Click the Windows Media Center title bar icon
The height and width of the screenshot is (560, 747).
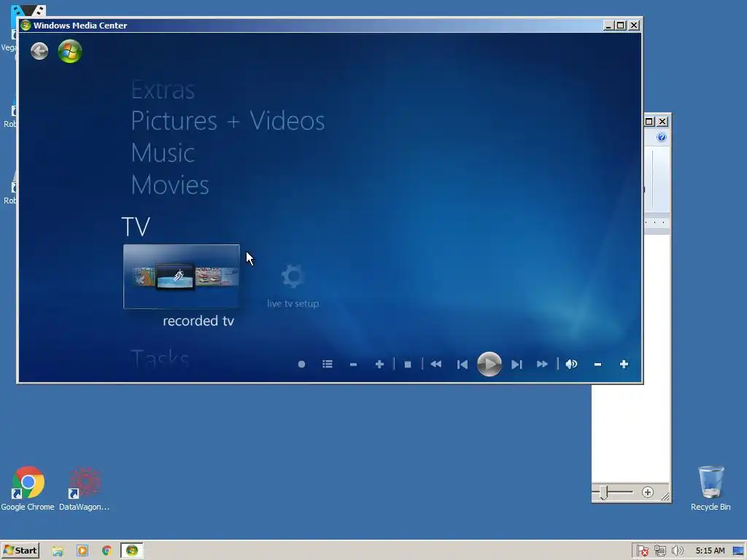click(26, 26)
